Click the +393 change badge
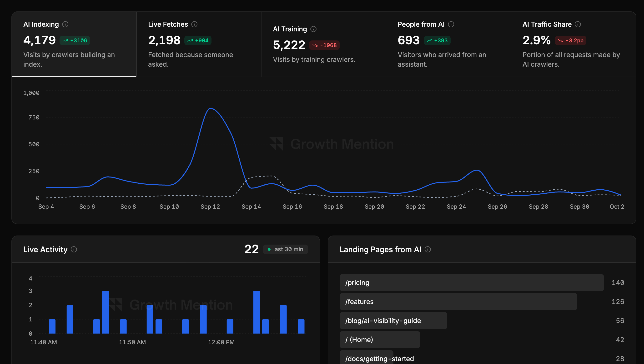 (437, 40)
